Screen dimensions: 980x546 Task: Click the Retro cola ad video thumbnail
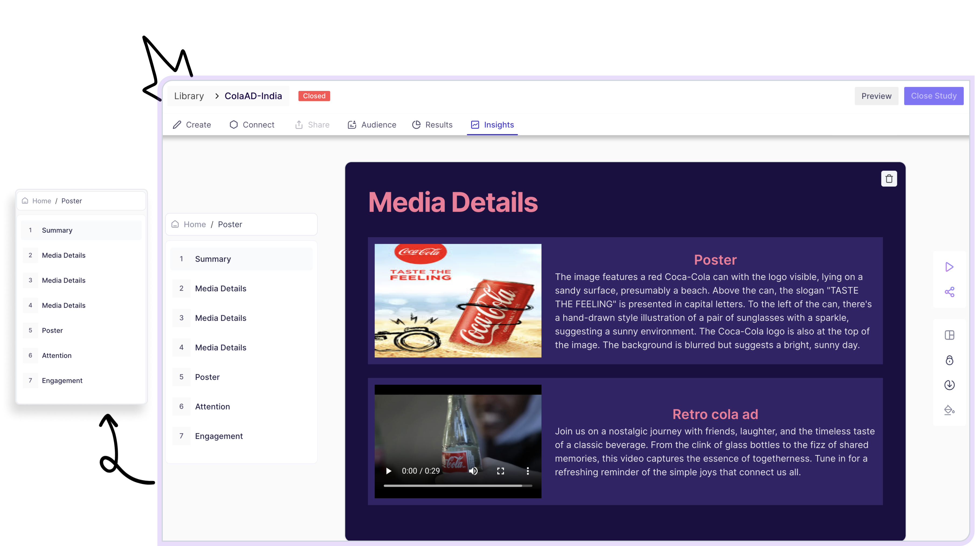tap(458, 441)
